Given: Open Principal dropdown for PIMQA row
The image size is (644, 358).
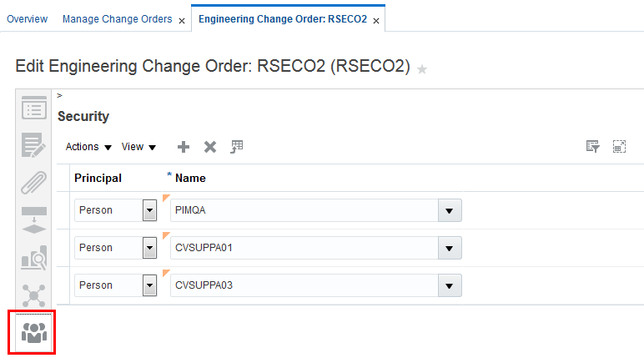Looking at the screenshot, I should click(x=150, y=210).
